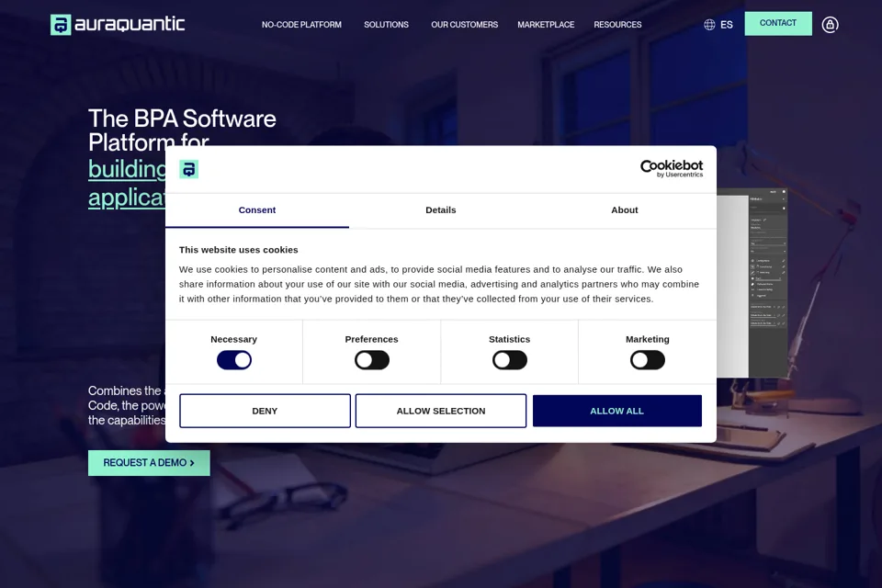
Task: Open the No-Code Platform menu
Action: [x=301, y=25]
